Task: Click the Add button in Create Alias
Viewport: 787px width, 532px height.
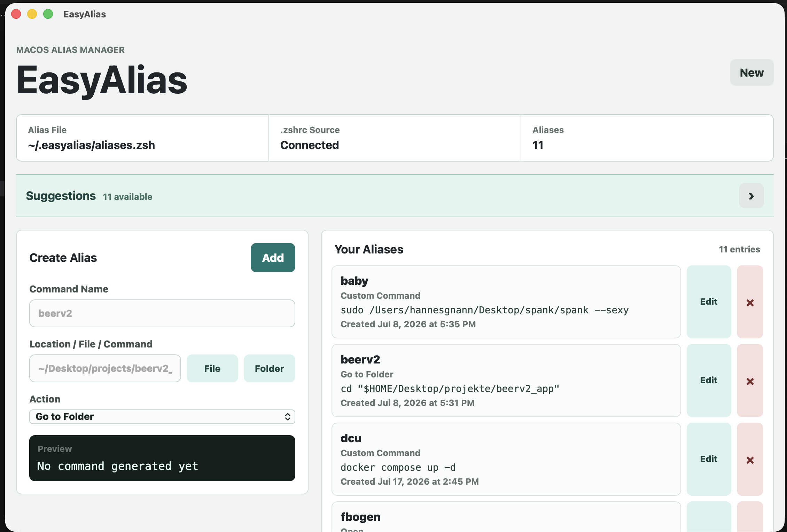Action: pyautogui.click(x=273, y=258)
